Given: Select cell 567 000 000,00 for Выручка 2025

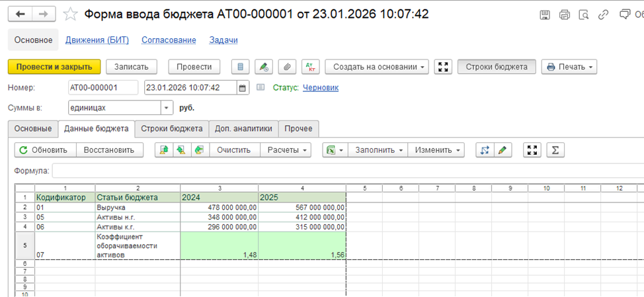Looking at the screenshot, I should click(302, 206).
